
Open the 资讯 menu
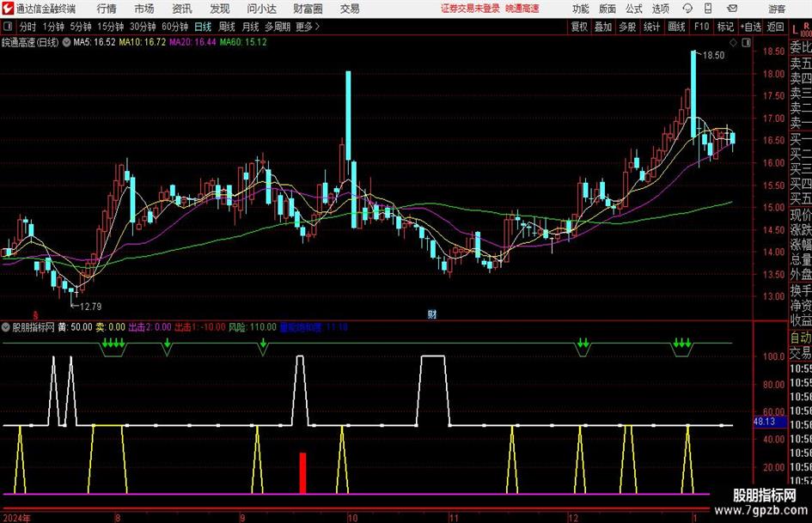pyautogui.click(x=182, y=9)
